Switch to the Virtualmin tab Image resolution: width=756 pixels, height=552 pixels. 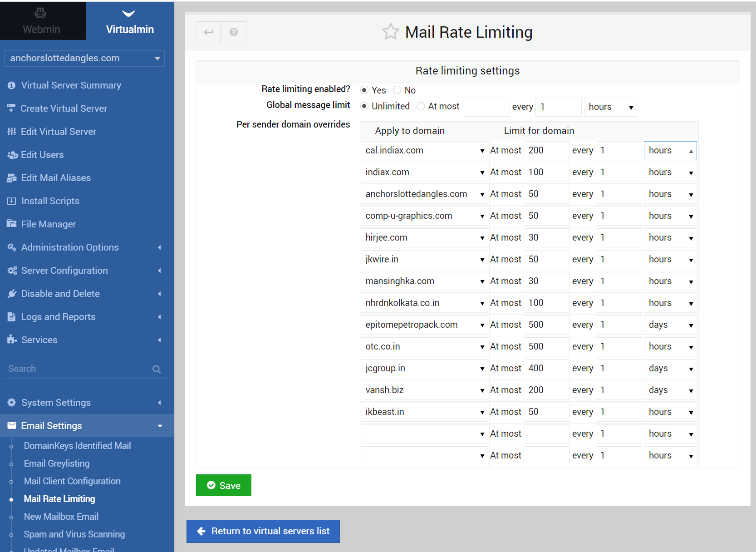pyautogui.click(x=130, y=20)
